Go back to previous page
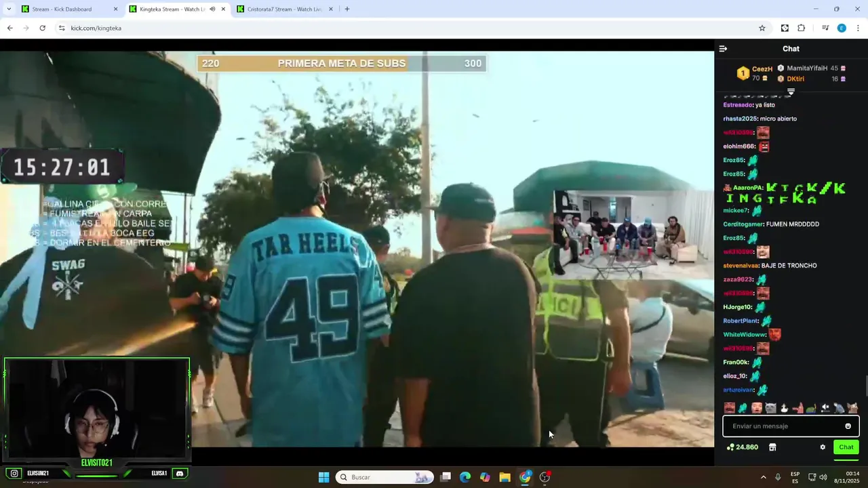The image size is (868, 488). click(9, 28)
